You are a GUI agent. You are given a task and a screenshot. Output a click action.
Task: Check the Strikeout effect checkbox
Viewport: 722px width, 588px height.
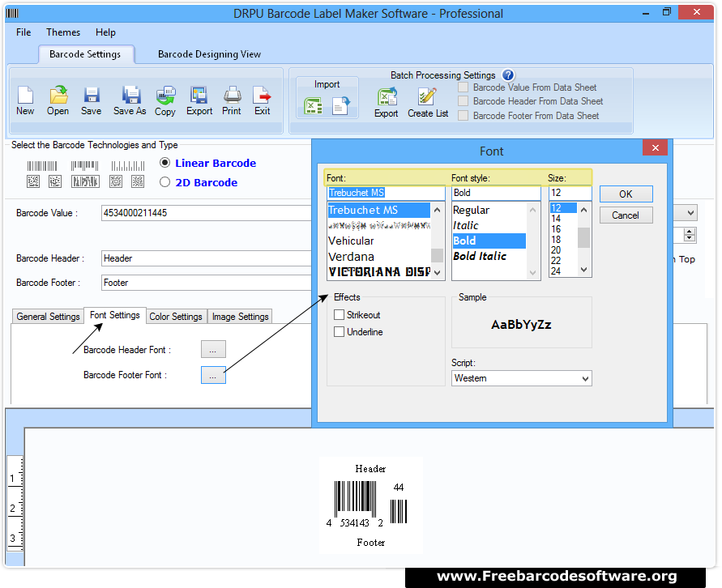[339, 315]
